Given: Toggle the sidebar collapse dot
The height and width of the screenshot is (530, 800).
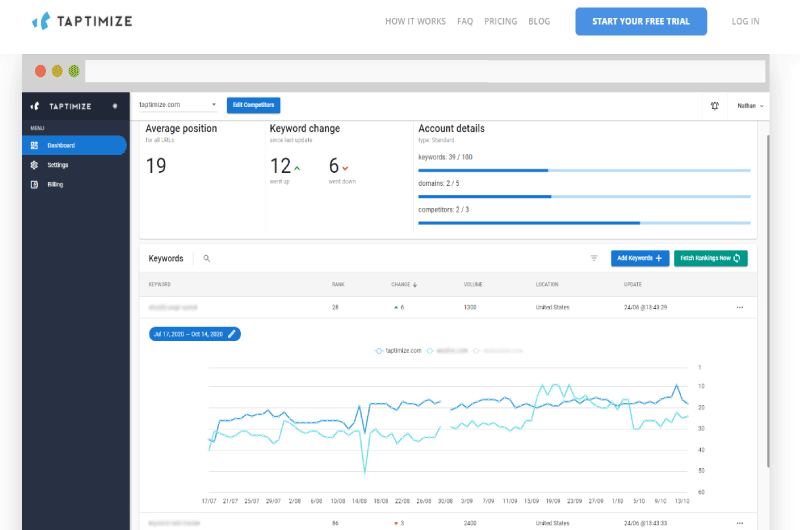Looking at the screenshot, I should click(115, 106).
